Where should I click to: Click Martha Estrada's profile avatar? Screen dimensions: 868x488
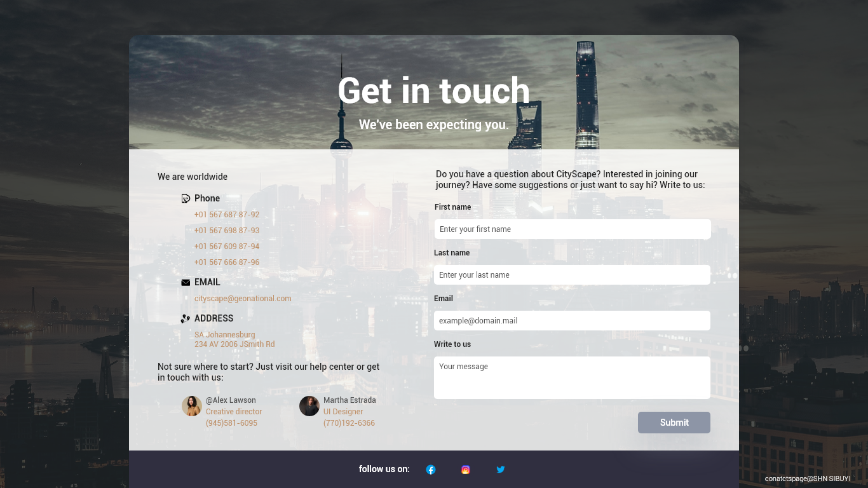tap(309, 406)
